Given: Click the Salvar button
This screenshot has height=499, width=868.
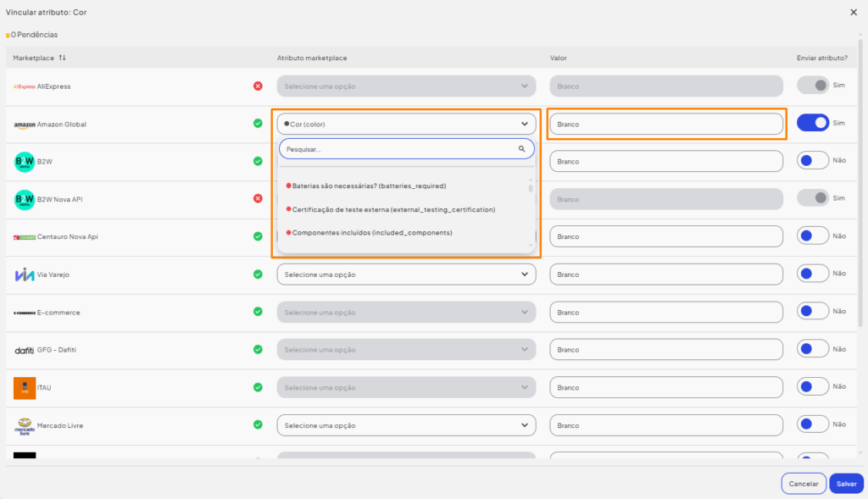Looking at the screenshot, I should (846, 484).
